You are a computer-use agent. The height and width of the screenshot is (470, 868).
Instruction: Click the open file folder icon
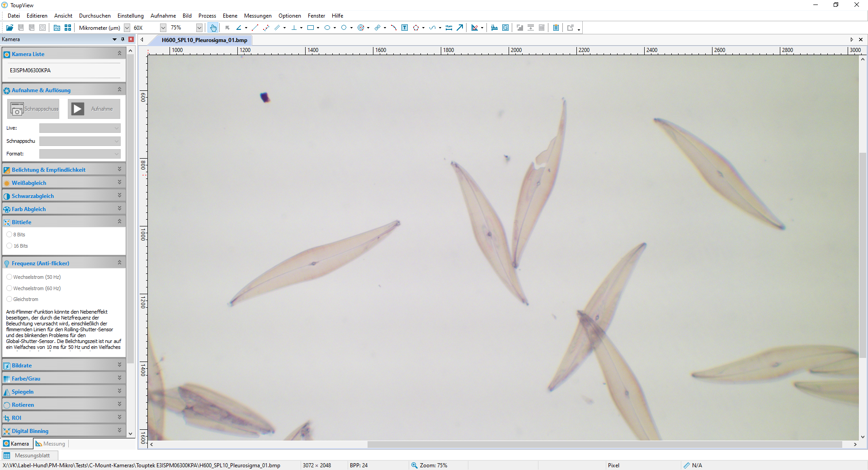pyautogui.click(x=9, y=28)
